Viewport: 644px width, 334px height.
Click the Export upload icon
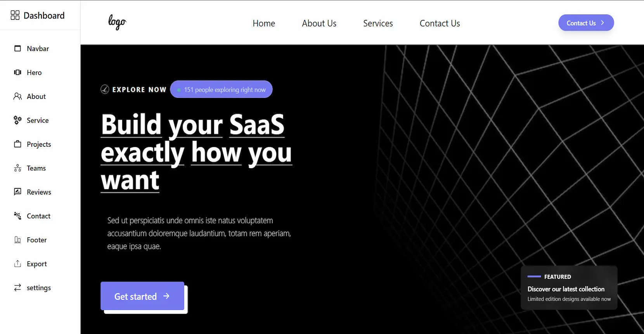(17, 264)
